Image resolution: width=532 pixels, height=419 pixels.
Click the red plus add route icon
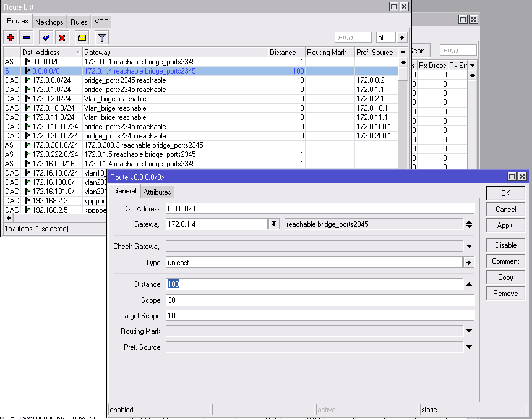11,38
